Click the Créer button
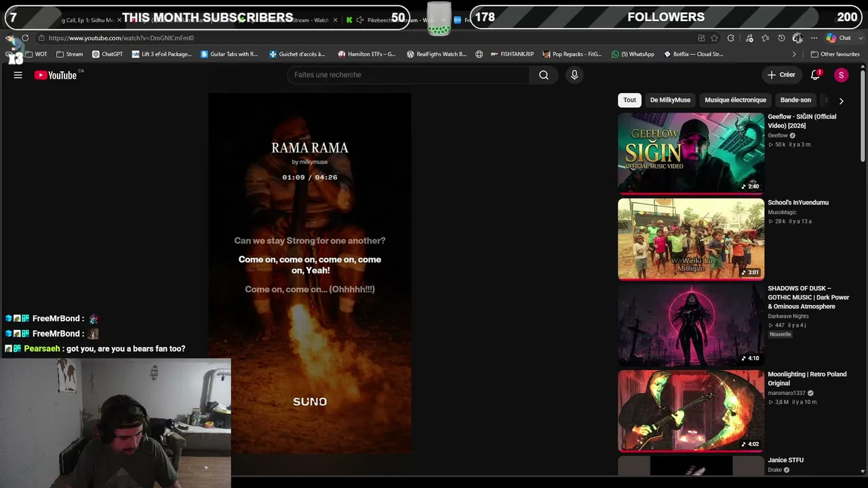The image size is (868, 488). (x=781, y=75)
